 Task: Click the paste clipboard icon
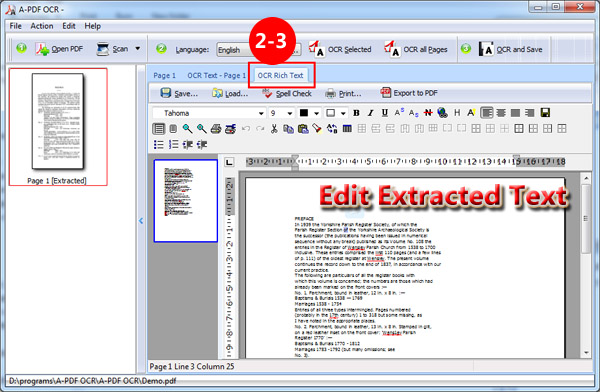(303, 129)
